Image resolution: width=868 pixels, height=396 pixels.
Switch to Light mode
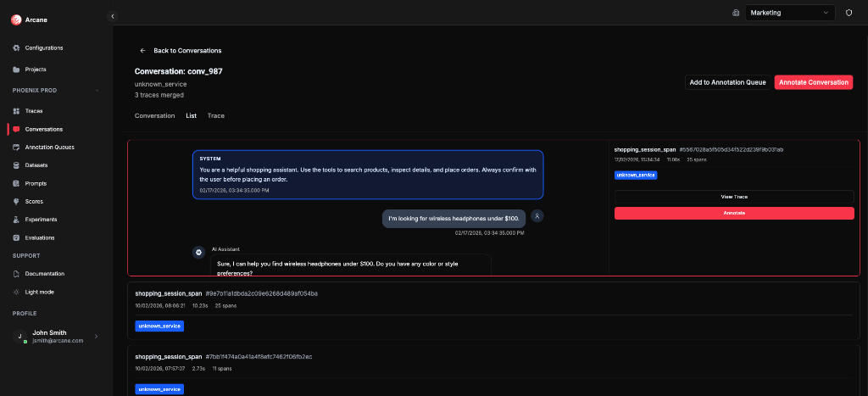(39, 292)
